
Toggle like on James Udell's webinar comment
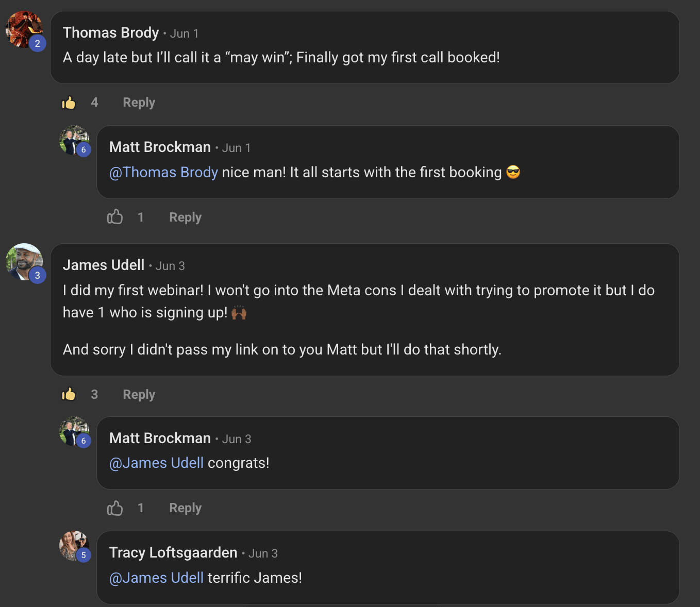tap(69, 394)
